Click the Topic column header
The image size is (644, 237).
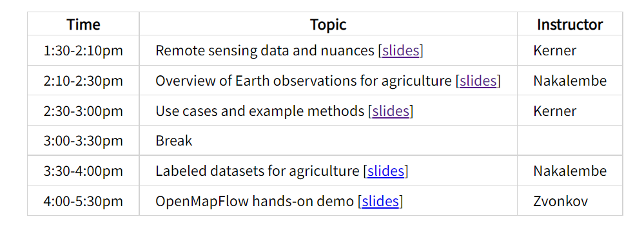(328, 24)
